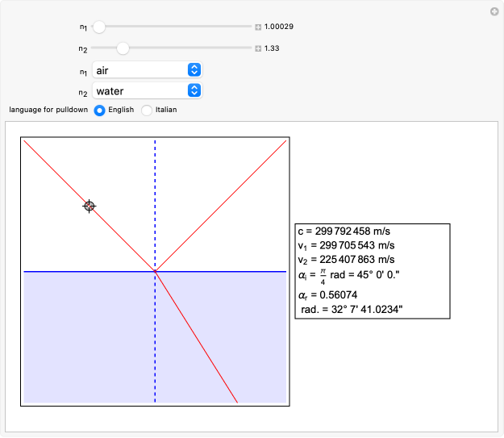The image size is (504, 438).
Task: Click the n1 slider thumb
Action: coord(99,27)
